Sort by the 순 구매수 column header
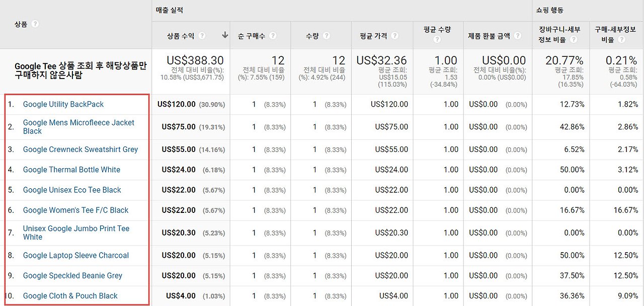 pyautogui.click(x=252, y=36)
